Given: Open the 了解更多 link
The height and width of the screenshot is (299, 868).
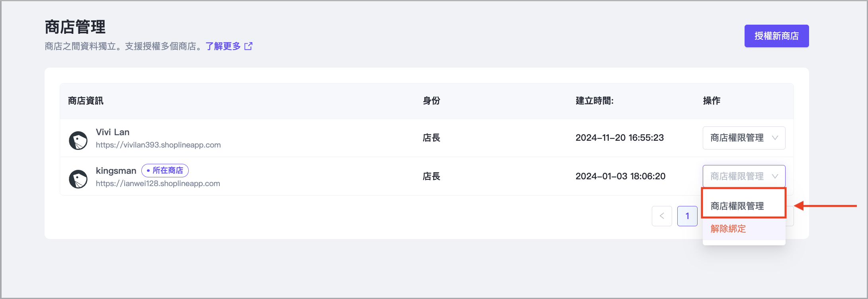Looking at the screenshot, I should (x=223, y=47).
